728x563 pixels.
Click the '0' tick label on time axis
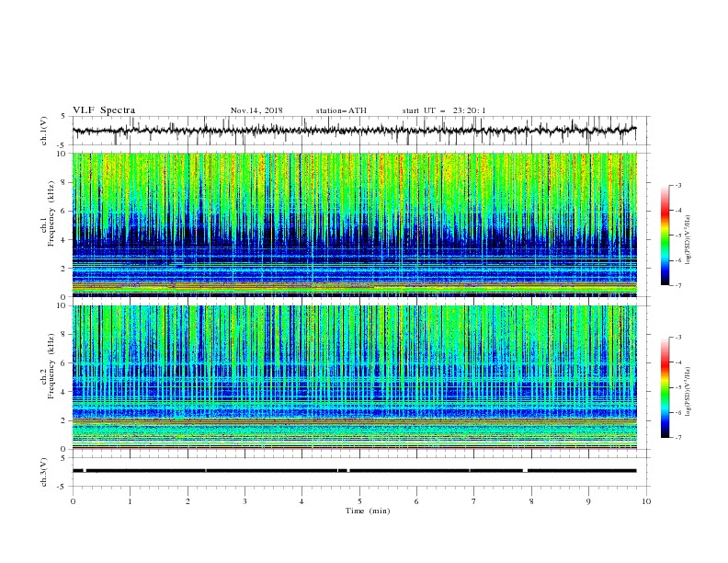[x=73, y=501]
